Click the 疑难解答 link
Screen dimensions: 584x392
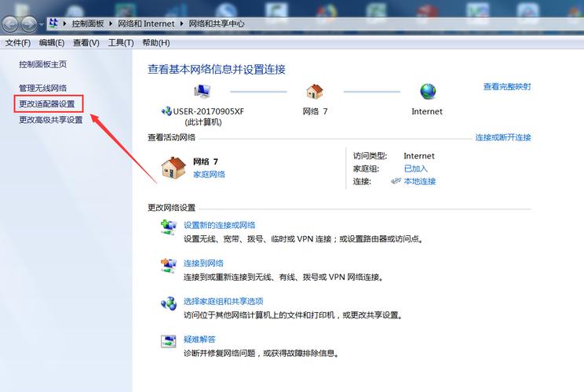point(199,339)
